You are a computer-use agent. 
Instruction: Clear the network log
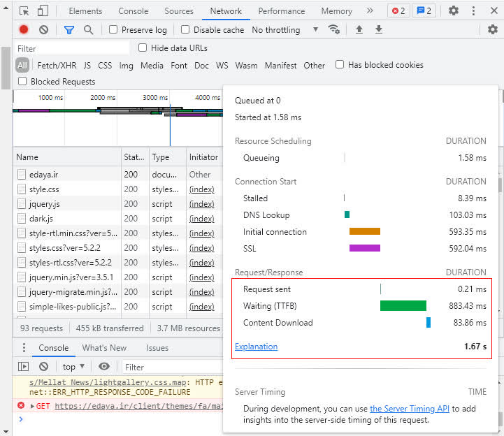(44, 30)
